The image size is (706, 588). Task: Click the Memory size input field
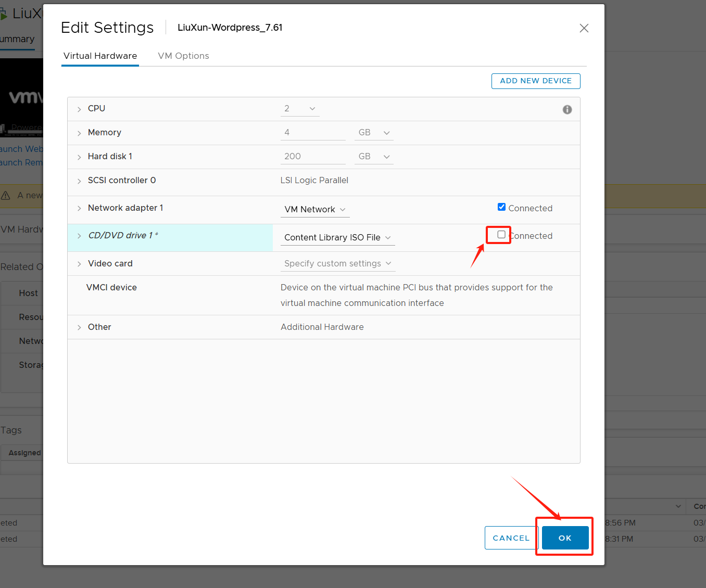pos(313,133)
